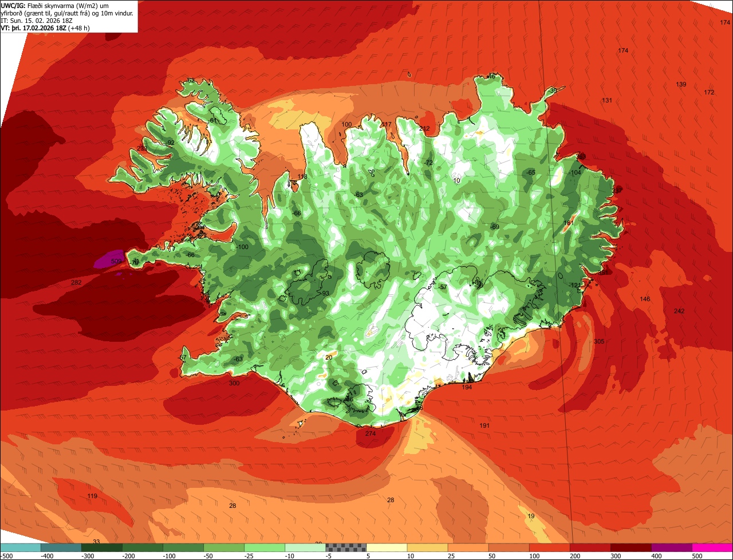Viewport: 733px width, 560px height.
Task: Click the flux value 509 on the map
Action: click(x=116, y=262)
